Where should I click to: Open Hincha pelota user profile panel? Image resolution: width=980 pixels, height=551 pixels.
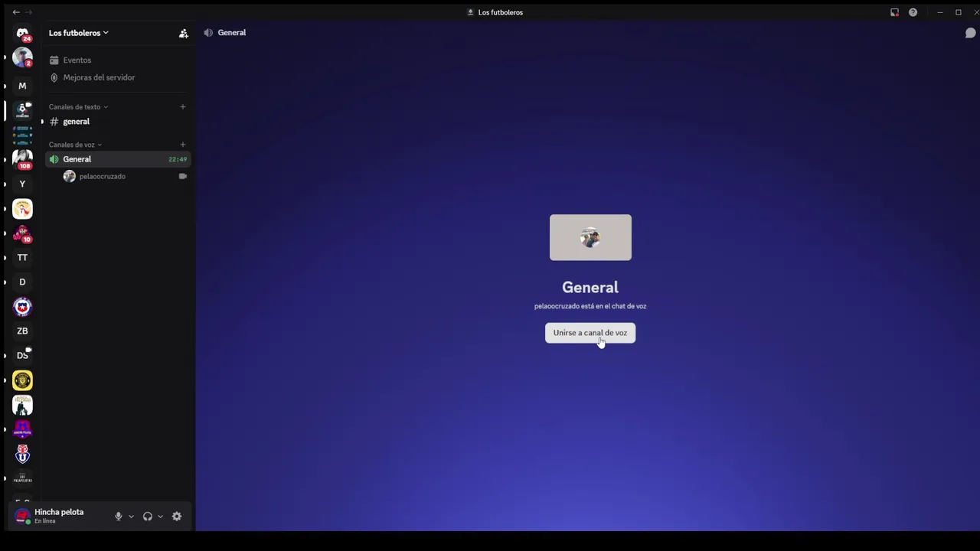point(60,517)
